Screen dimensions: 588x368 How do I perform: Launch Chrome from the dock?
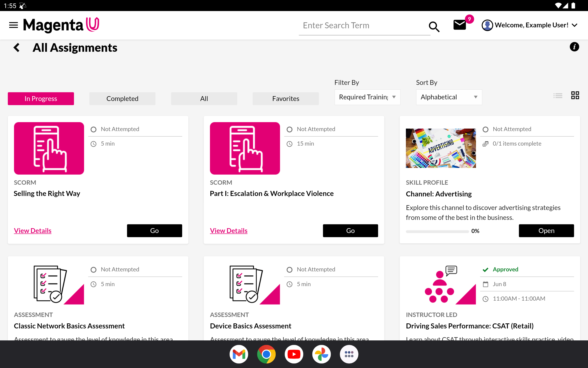pyautogui.click(x=266, y=354)
